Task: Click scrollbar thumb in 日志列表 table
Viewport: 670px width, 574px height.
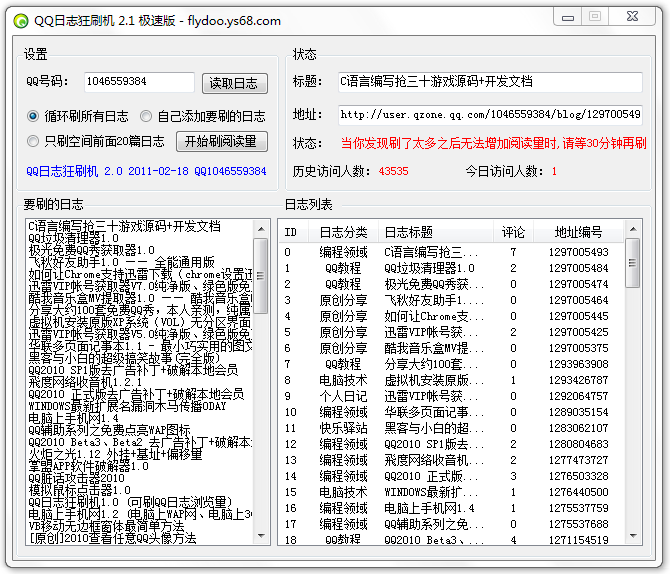Action: [x=633, y=263]
